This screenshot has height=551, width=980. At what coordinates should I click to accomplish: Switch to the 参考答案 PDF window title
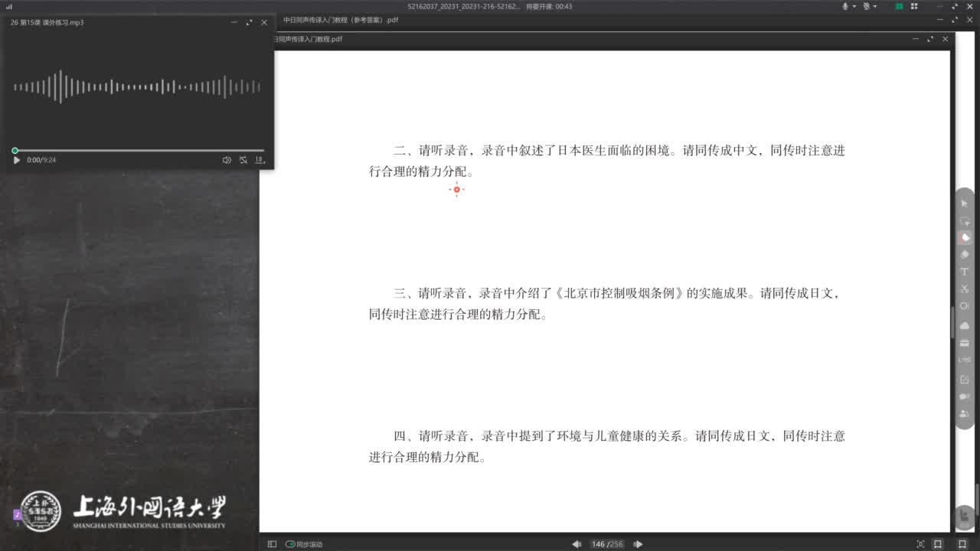pos(341,20)
